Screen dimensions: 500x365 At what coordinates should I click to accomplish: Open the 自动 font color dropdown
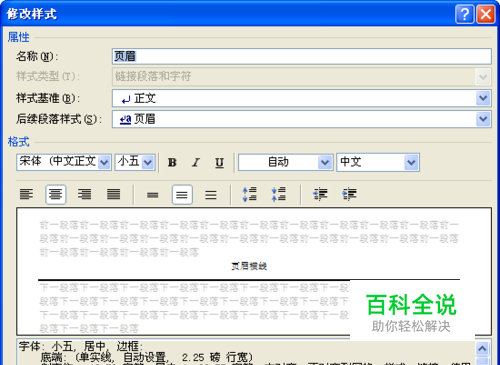(325, 162)
